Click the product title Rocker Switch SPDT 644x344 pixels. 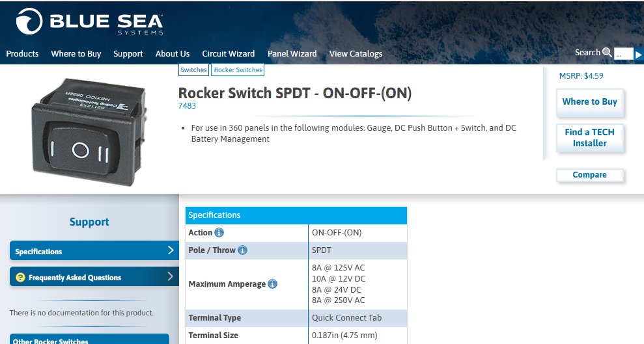point(294,93)
